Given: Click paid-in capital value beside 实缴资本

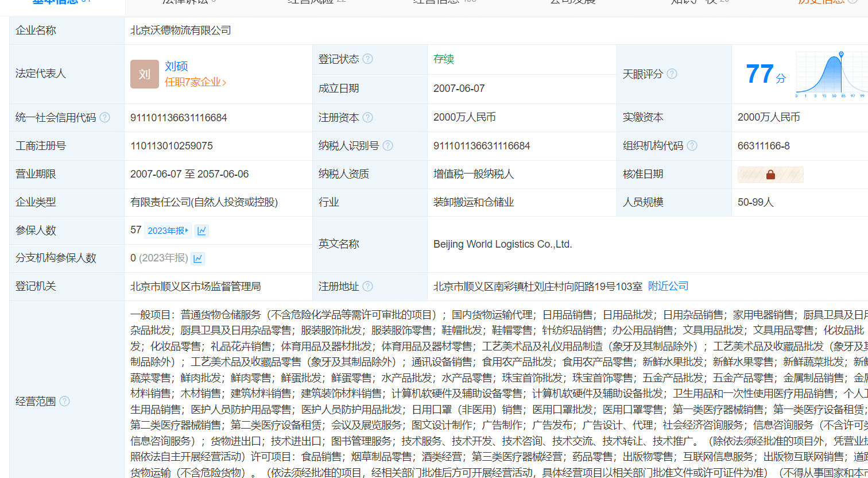Looking at the screenshot, I should [769, 117].
